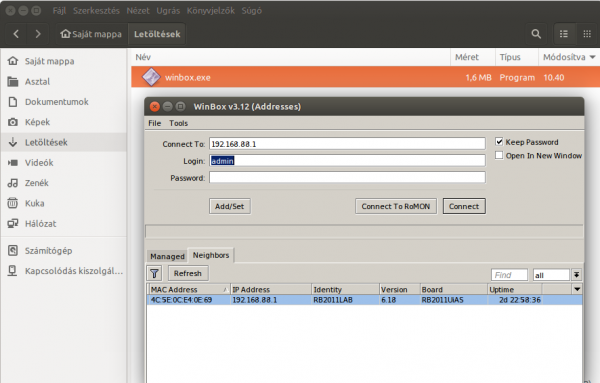Viewport: 600px width, 383px height.
Task: Click the 2d 22:58:36 uptime cell
Action: pyautogui.click(x=520, y=300)
